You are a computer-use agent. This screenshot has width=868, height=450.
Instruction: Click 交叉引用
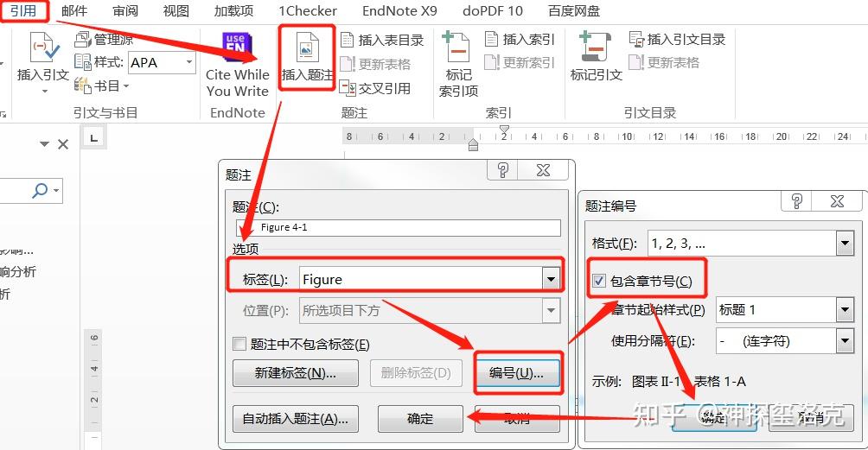pos(375,88)
